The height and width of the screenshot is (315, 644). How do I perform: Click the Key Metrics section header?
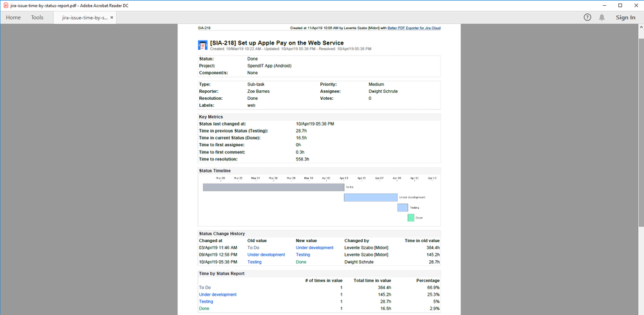(x=211, y=117)
